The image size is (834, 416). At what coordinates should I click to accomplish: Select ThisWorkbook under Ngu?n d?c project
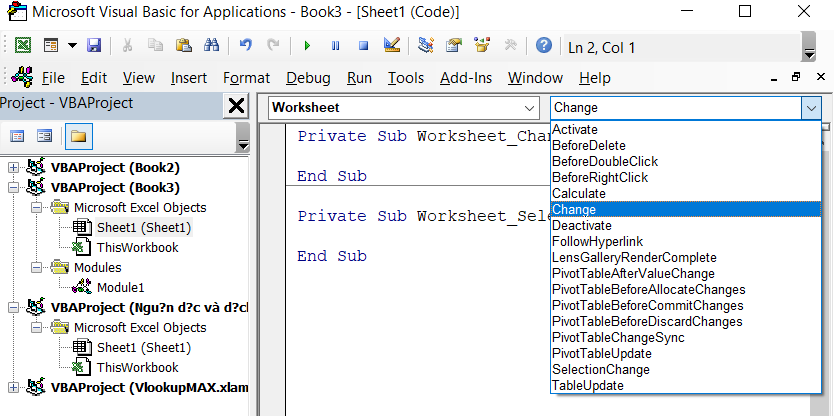[137, 368]
